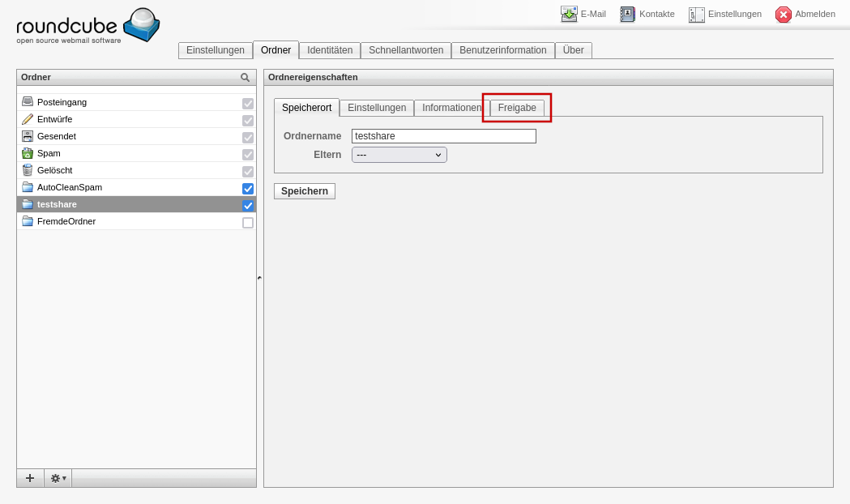Click the folder search magnifier icon

[x=245, y=78]
